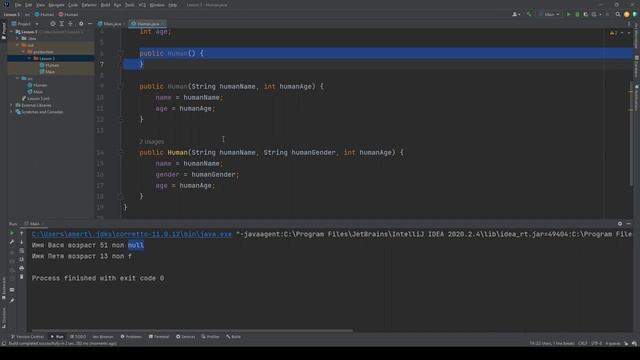Viewport: 640px width, 360px height.
Task: Open the View menu
Action: point(40,5)
